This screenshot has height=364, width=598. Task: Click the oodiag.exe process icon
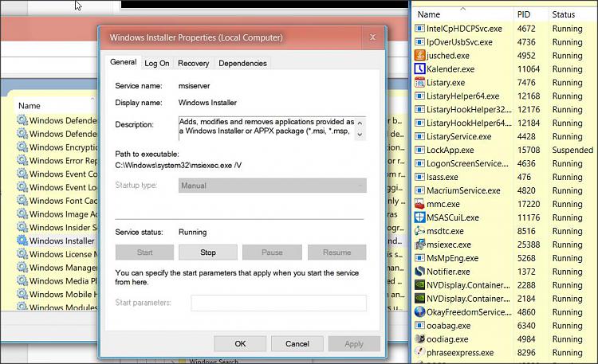[x=419, y=339]
